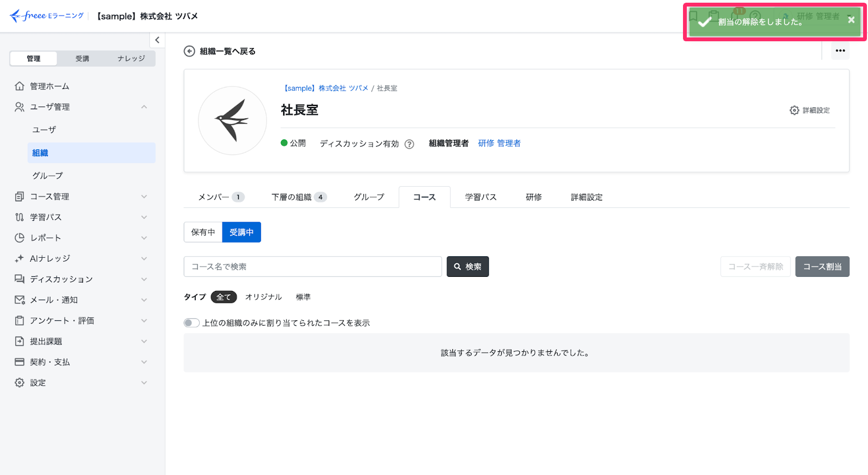Collapse the ユーザ管理 section chevron
868x475 pixels.
(x=144, y=107)
